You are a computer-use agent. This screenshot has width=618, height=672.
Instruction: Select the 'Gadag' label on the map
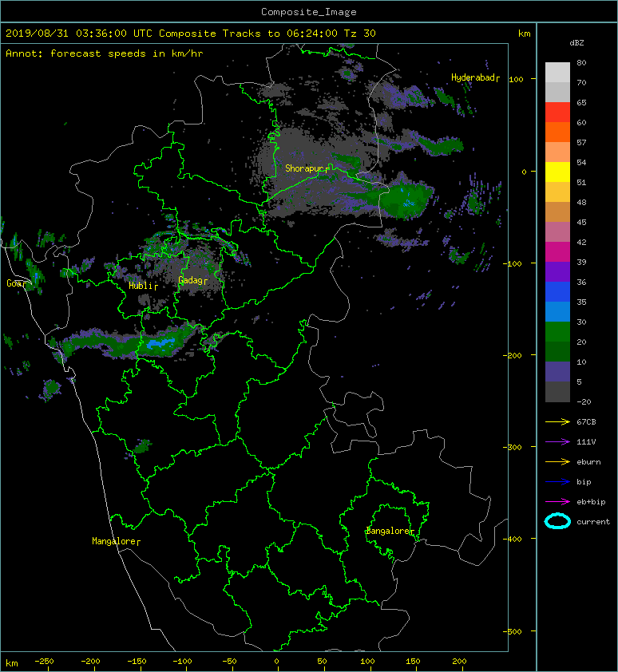pos(190,280)
